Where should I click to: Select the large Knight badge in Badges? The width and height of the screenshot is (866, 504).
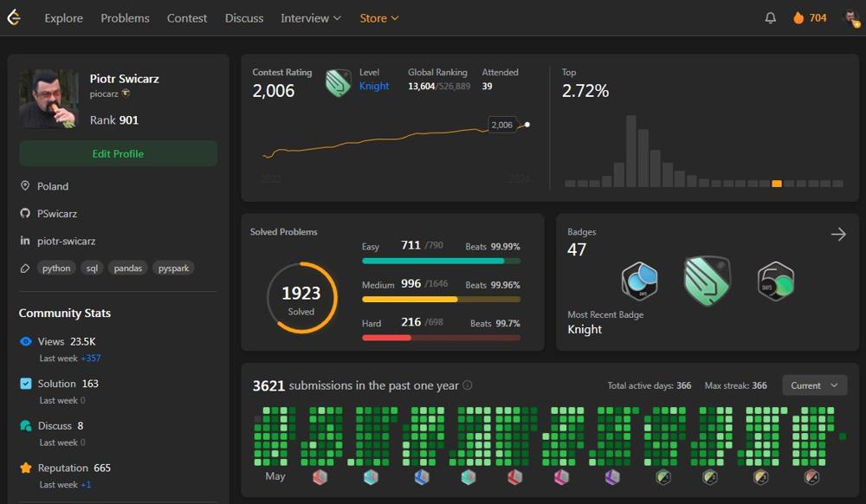pyautogui.click(x=707, y=281)
